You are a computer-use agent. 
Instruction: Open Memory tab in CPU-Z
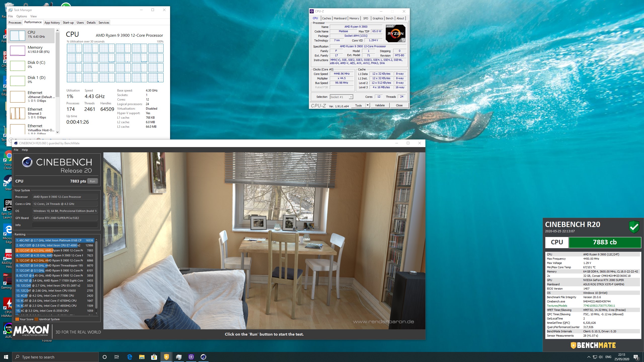click(354, 18)
